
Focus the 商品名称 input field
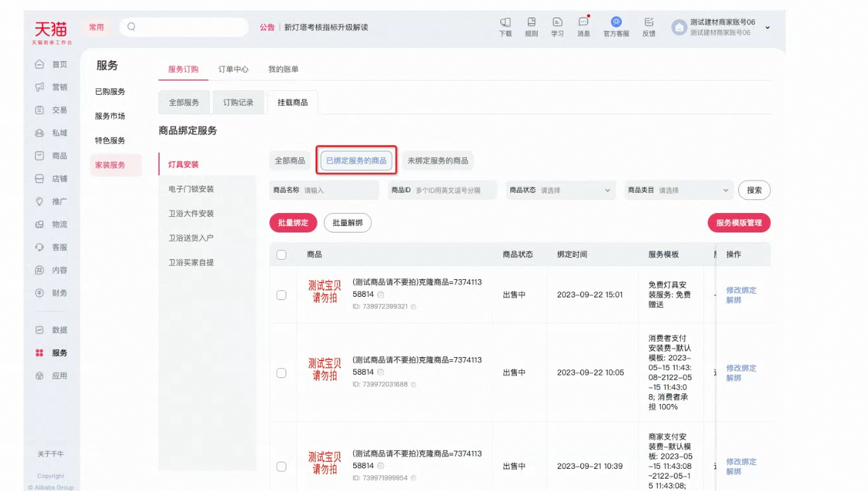pos(324,190)
